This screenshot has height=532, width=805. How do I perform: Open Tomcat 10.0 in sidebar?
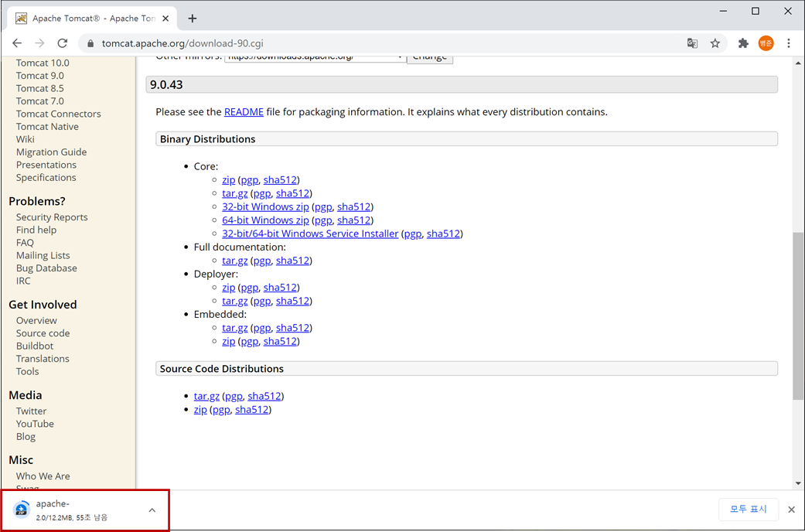click(43, 63)
